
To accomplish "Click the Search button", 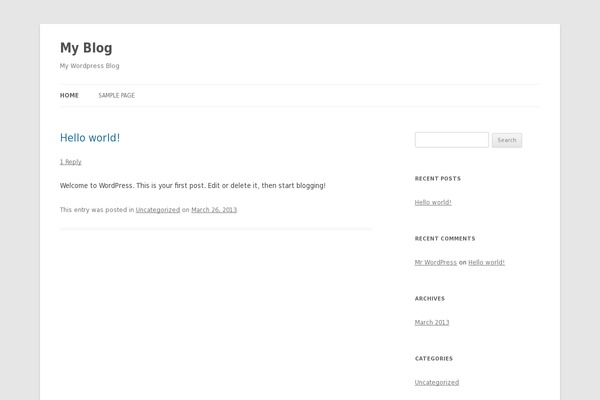I will coord(507,140).
